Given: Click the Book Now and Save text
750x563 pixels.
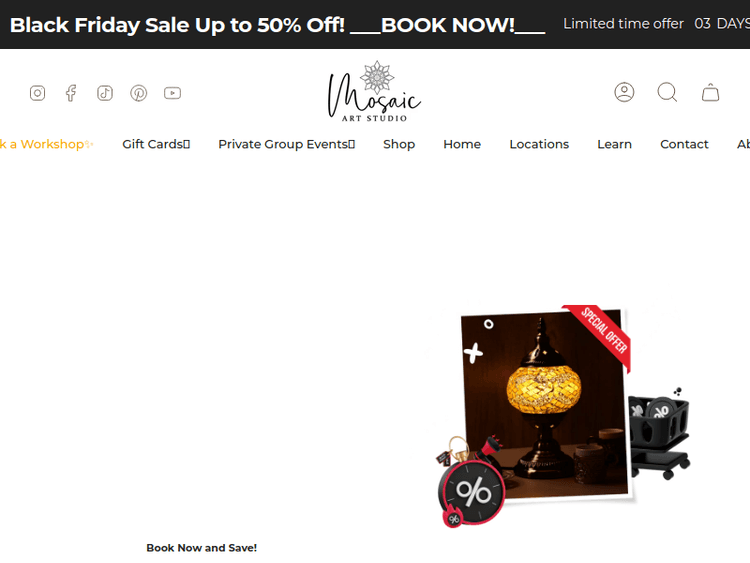Looking at the screenshot, I should point(201,548).
